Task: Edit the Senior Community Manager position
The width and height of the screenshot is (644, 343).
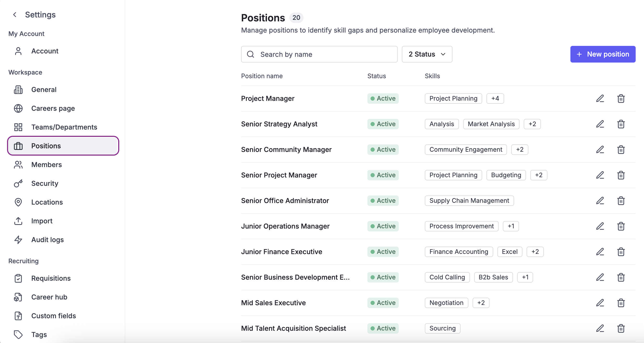Action: click(x=600, y=150)
